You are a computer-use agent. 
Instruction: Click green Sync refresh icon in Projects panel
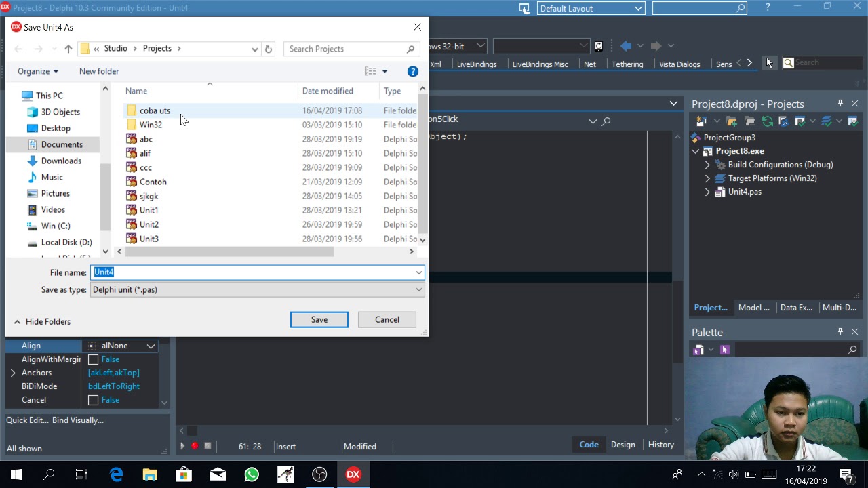[767, 121]
